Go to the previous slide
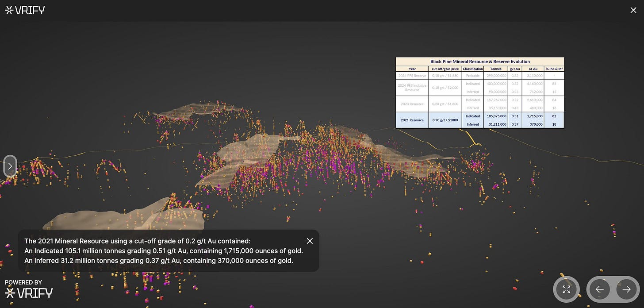 600,289
